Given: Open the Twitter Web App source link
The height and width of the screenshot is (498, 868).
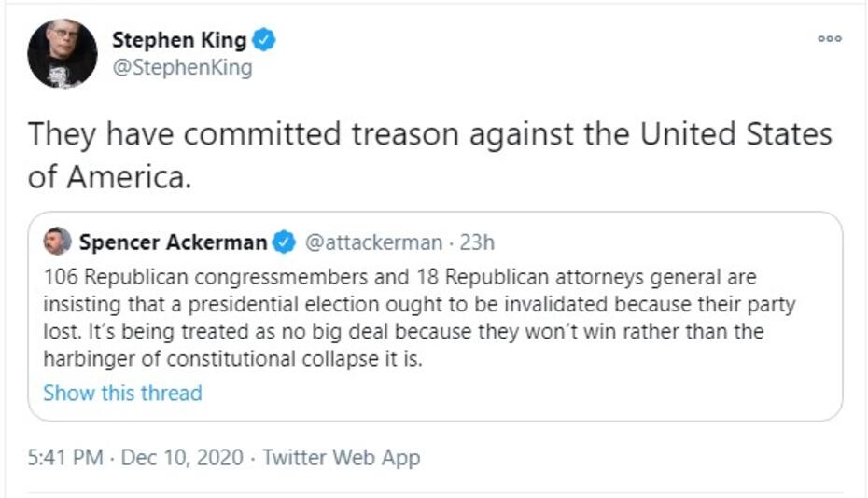Looking at the screenshot, I should click(x=341, y=458).
